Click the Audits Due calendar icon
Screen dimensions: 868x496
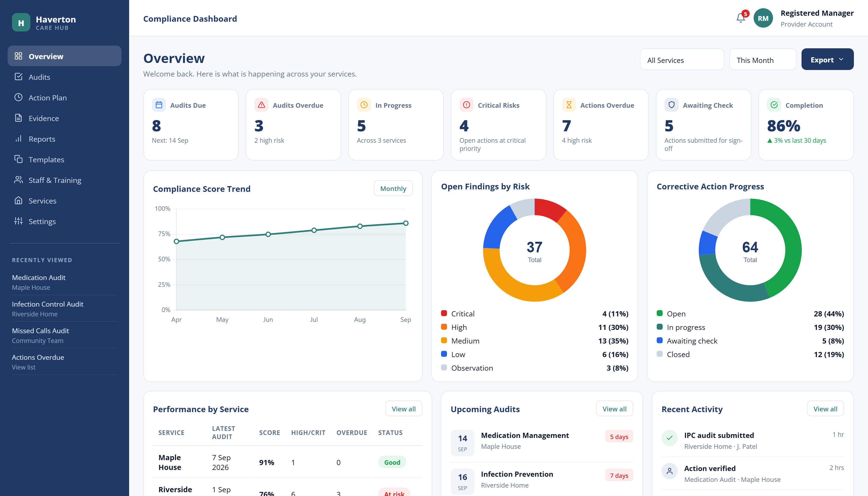[x=159, y=105]
